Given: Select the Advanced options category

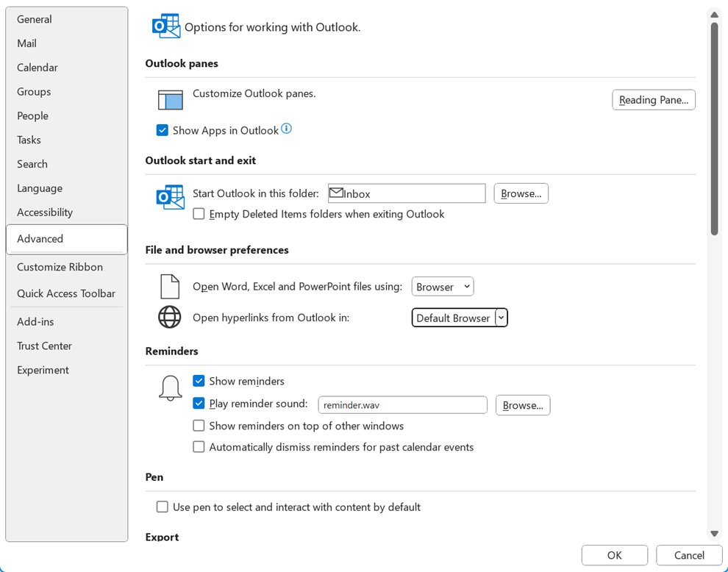Looking at the screenshot, I should pyautogui.click(x=66, y=239).
